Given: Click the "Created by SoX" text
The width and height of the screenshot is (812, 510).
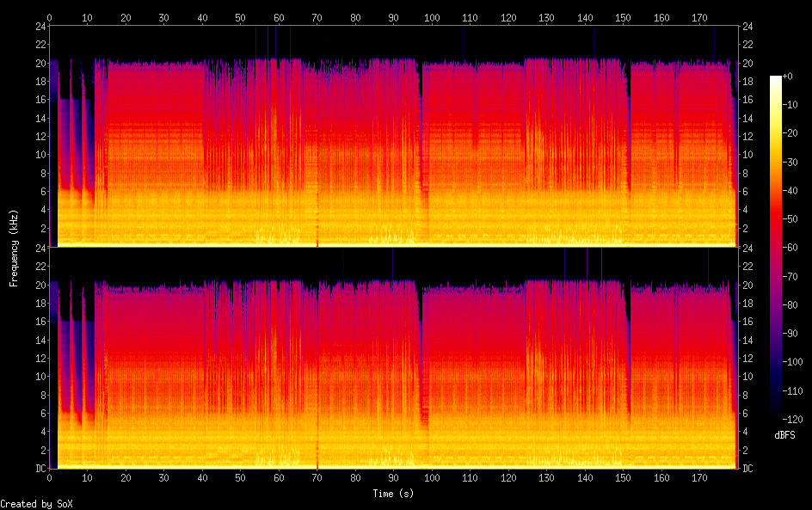Looking at the screenshot, I should tap(36, 503).
